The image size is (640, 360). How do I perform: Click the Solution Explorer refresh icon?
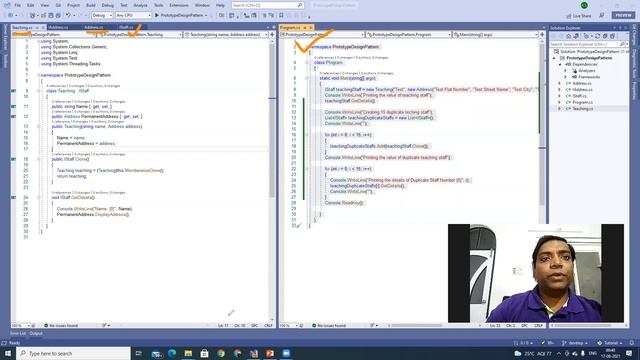(598, 36)
